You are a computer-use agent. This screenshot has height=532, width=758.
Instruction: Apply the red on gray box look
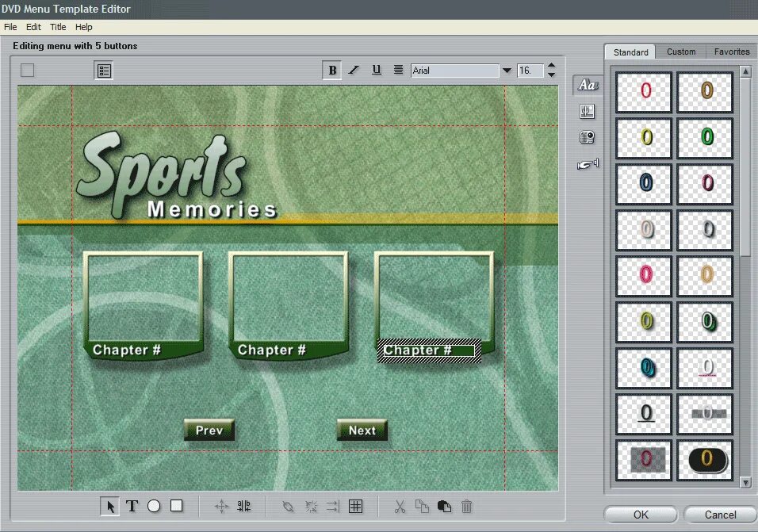[644, 460]
